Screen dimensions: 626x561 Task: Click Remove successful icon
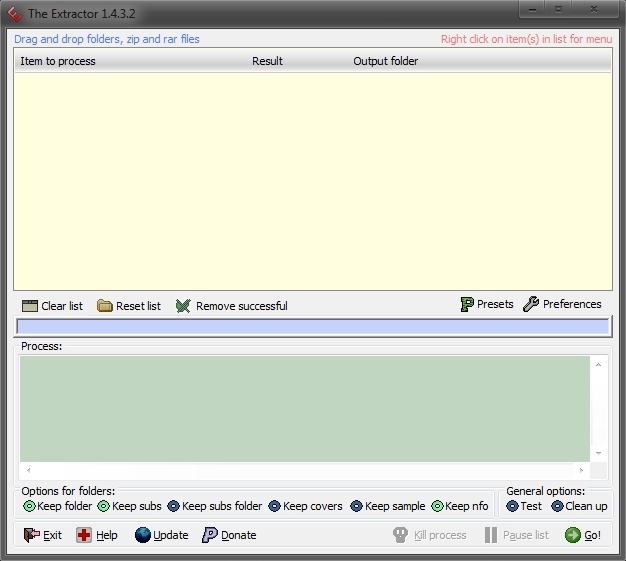183,306
